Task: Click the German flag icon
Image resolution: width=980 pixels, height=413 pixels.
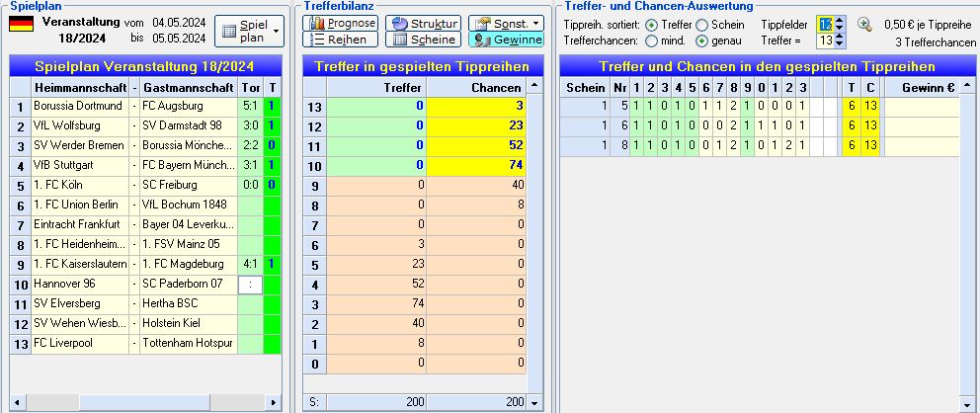Action: pos(22,25)
